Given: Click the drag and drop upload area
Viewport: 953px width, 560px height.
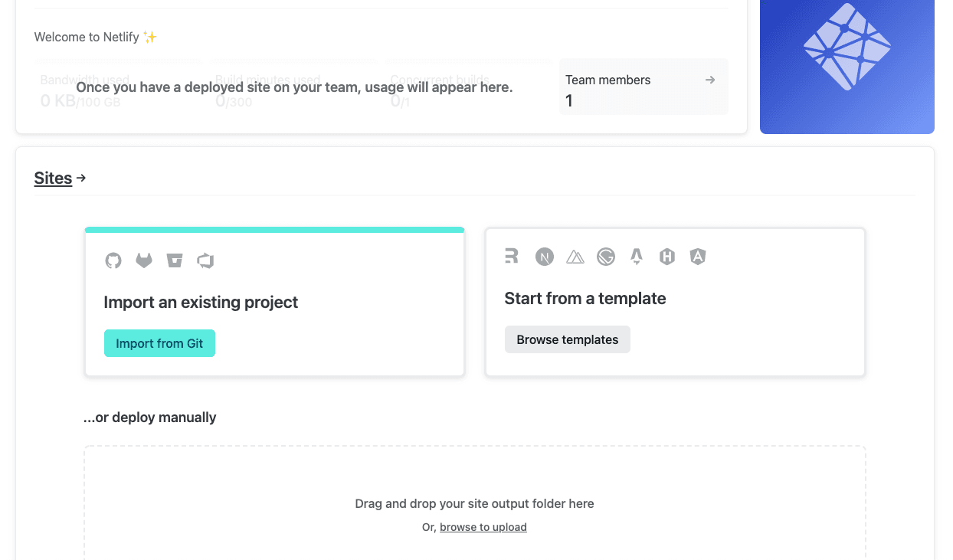Looking at the screenshot, I should coord(475,503).
